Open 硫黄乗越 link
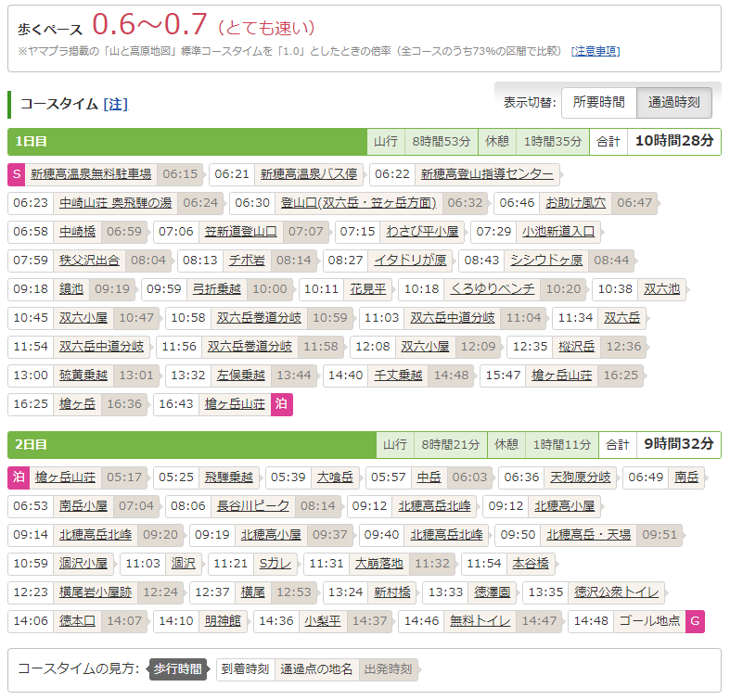The image size is (730, 700). point(83,375)
